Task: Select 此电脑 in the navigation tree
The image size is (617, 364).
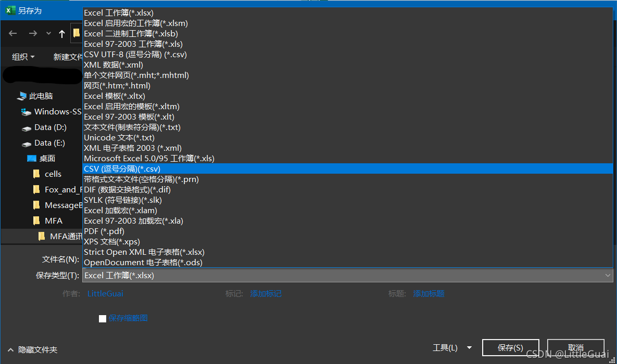Action: point(41,96)
